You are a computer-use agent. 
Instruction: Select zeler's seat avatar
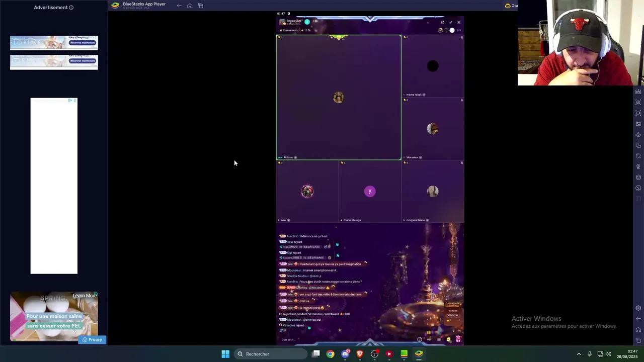307,191
